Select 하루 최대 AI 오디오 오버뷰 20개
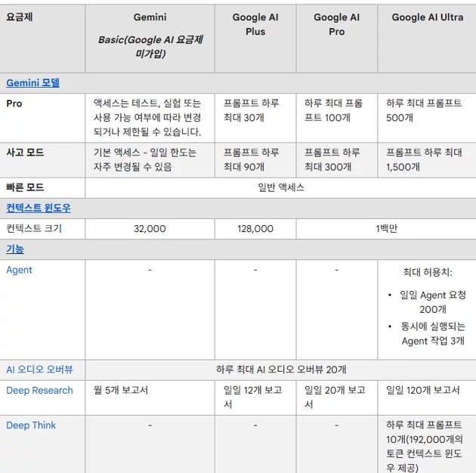The height and width of the screenshot is (473, 476). tap(281, 369)
